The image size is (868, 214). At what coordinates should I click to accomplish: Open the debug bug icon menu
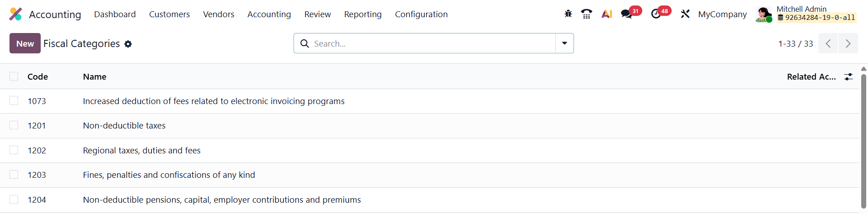568,14
